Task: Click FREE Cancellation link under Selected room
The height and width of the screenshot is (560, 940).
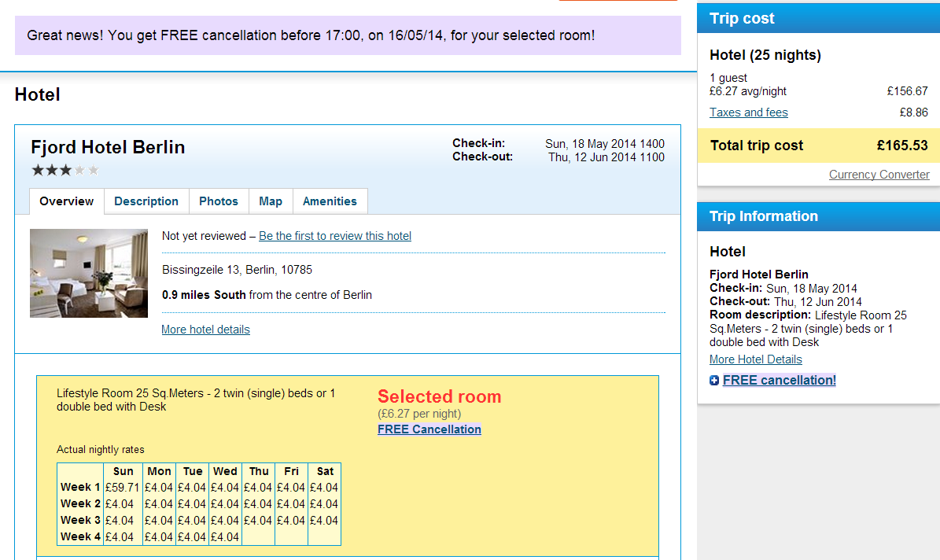Action: 429,429
